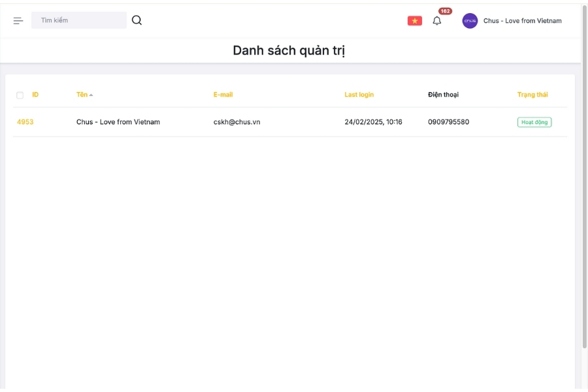The width and height of the screenshot is (588, 392).
Task: Click the Hoạt động status badge
Action: pos(534,122)
